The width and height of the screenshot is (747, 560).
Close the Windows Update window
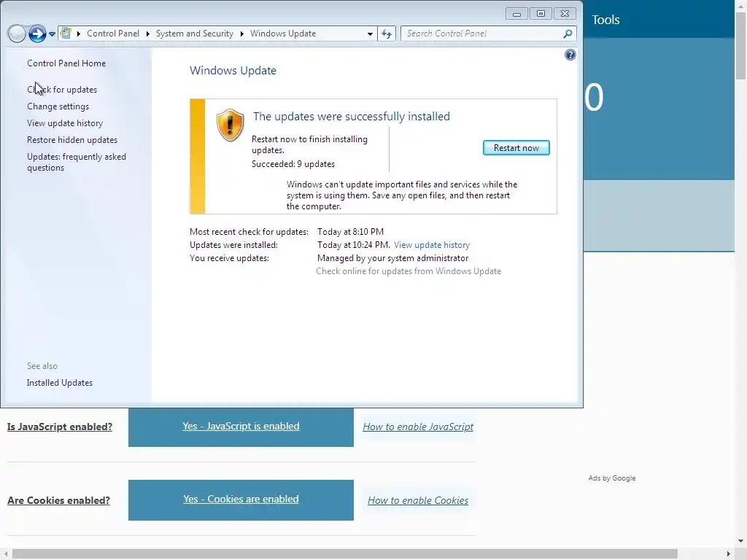point(565,14)
